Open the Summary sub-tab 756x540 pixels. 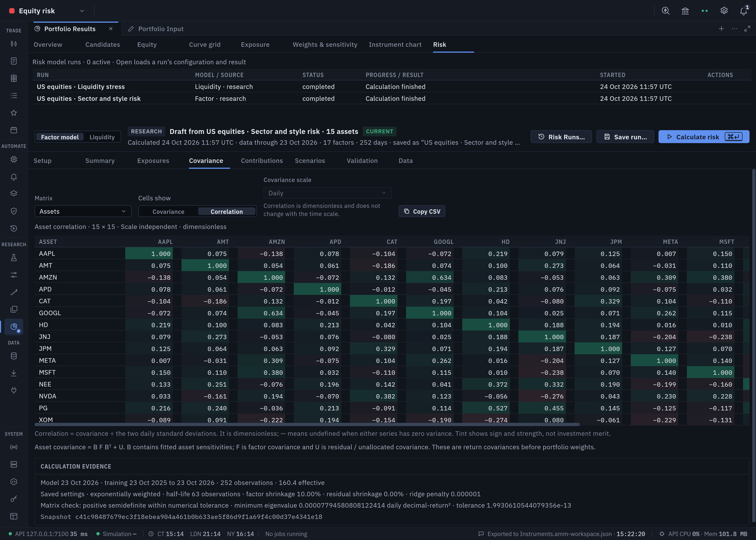point(100,161)
